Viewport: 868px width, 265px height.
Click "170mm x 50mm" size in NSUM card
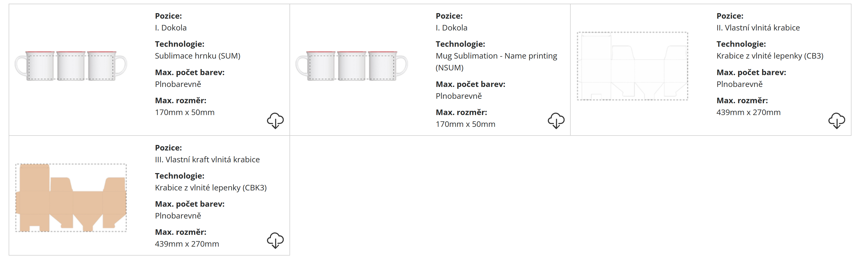coord(465,124)
